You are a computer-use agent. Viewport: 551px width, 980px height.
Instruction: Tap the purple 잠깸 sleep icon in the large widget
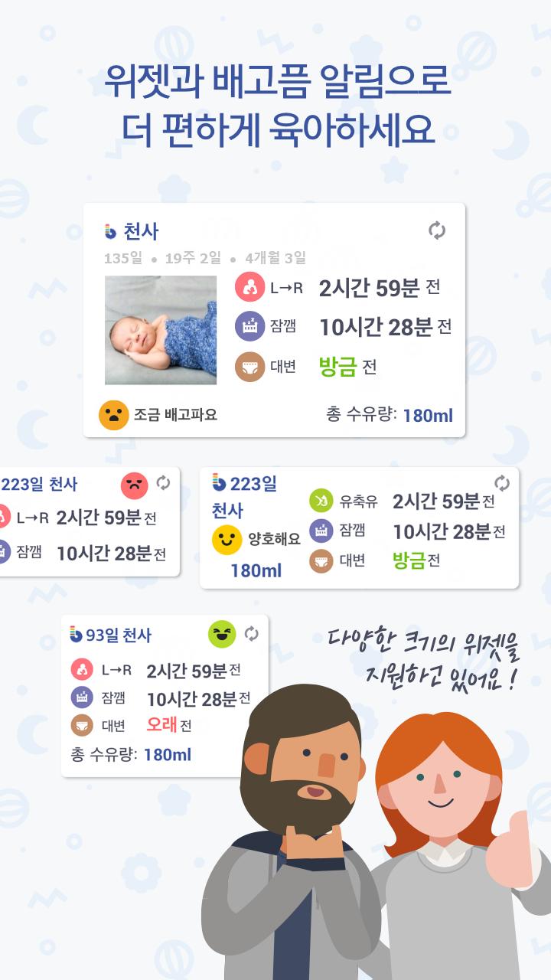250,327
